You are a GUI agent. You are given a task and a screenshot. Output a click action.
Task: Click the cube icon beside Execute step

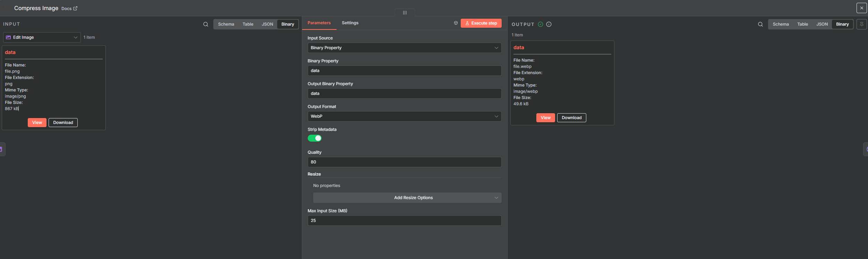[456, 23]
